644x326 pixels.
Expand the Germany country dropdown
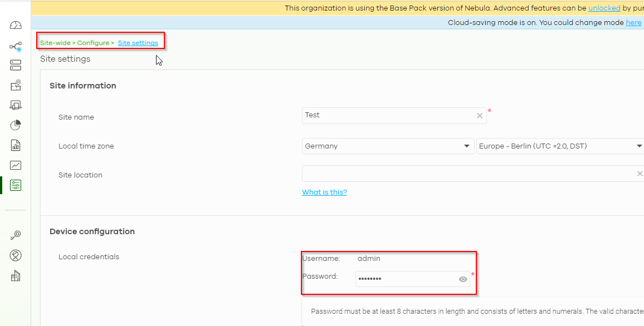pos(388,146)
